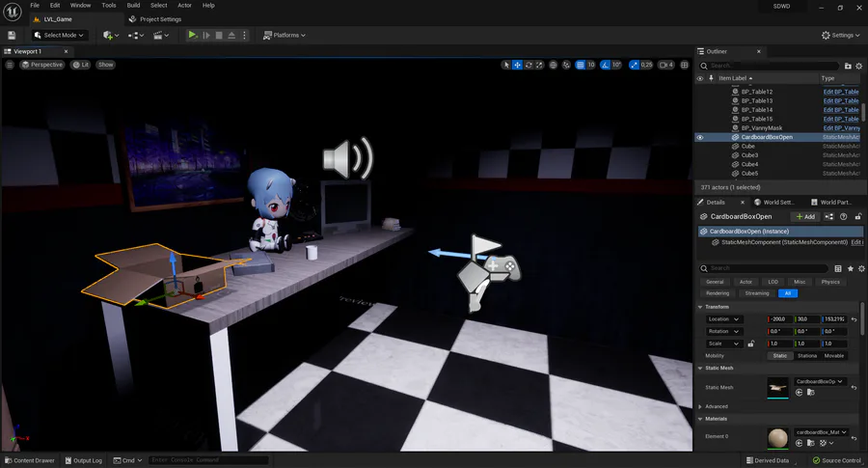Open the add content cube-plus dropdown
Image resolution: width=868 pixels, height=468 pixels.
(111, 35)
